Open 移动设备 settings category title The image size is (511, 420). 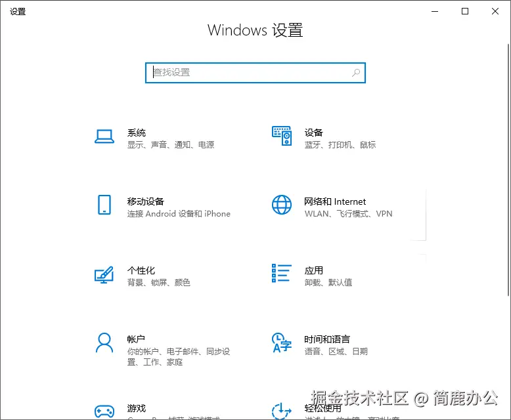click(x=145, y=201)
